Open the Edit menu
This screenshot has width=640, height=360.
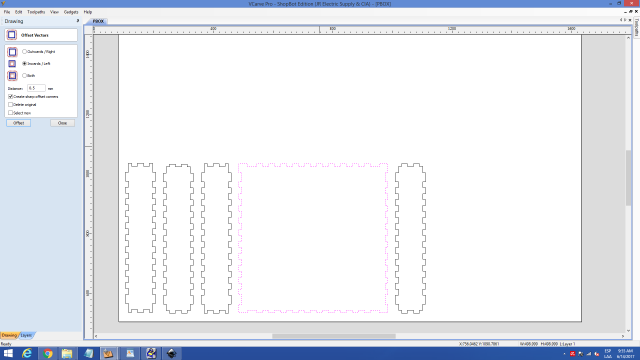coord(18,12)
